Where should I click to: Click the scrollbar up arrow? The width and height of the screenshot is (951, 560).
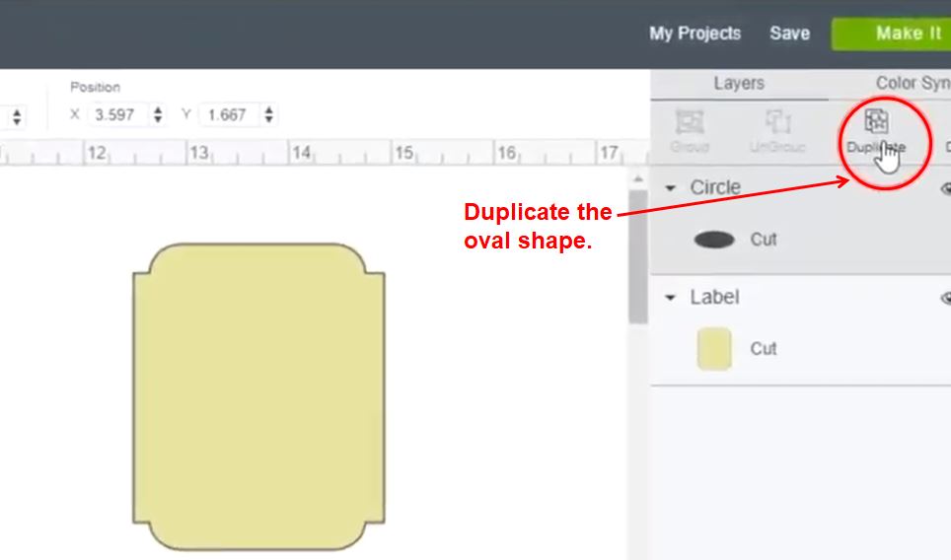coord(637,178)
